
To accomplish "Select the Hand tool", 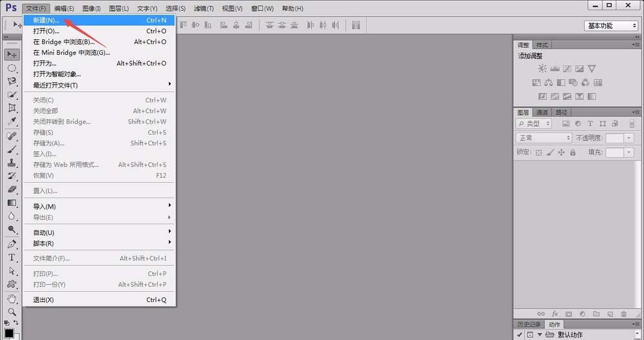I will coord(12,299).
